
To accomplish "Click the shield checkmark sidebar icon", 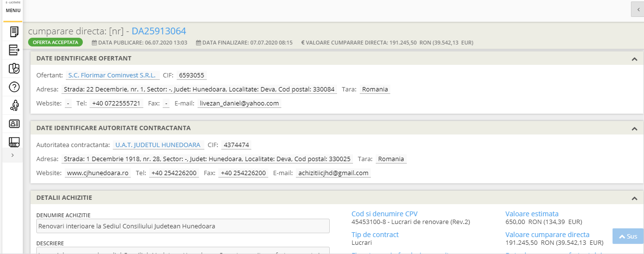I will 14,68.
